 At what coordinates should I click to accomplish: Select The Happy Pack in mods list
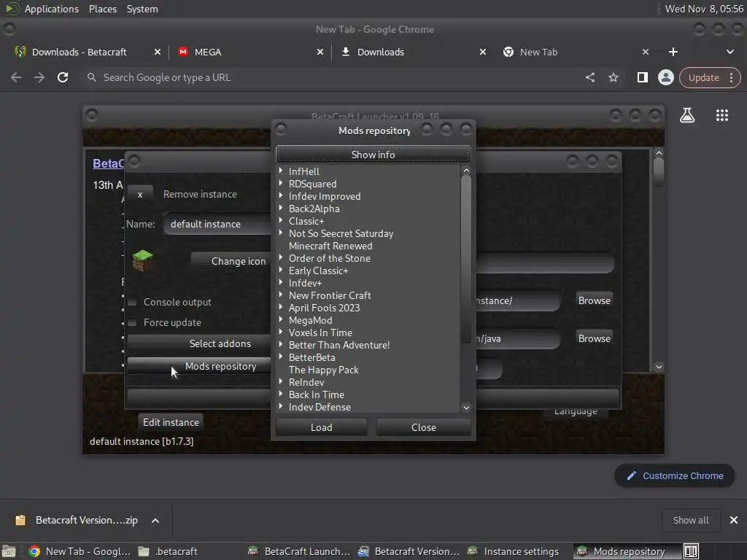coord(323,370)
